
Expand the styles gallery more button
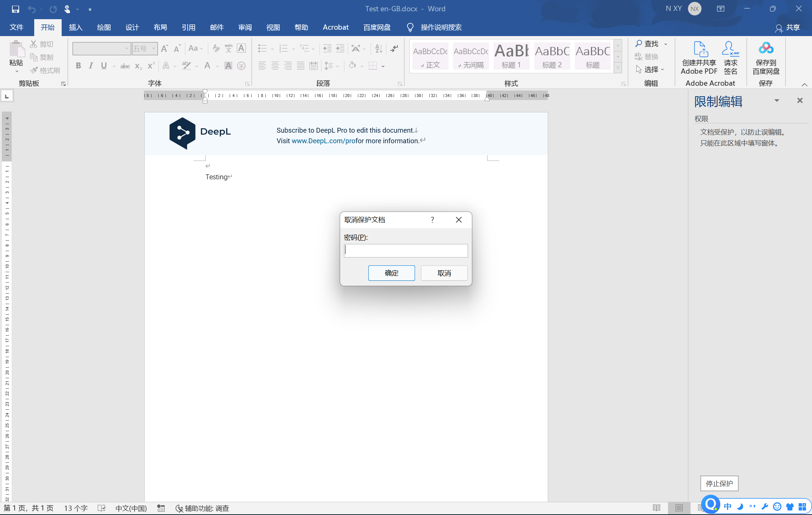pos(618,68)
